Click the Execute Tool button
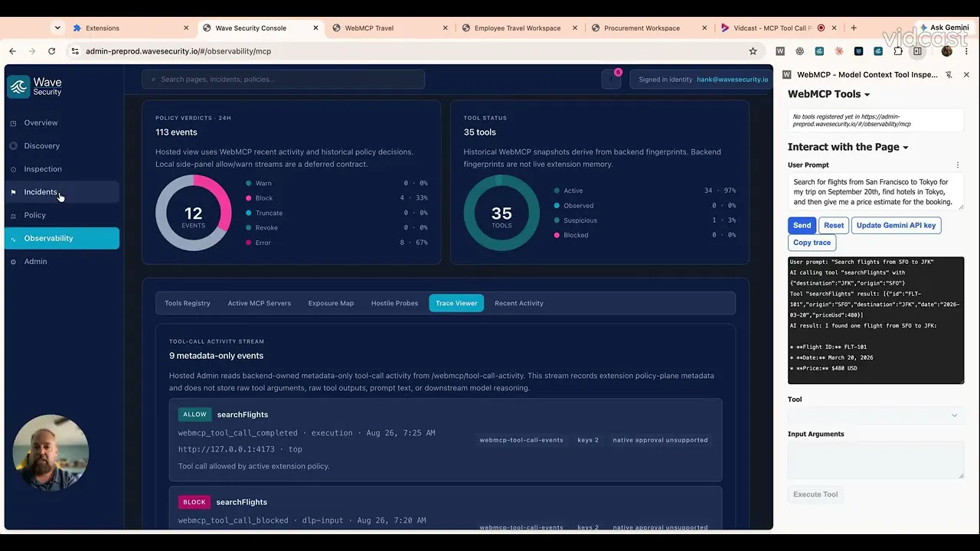The height and width of the screenshot is (551, 980). pyautogui.click(x=815, y=494)
